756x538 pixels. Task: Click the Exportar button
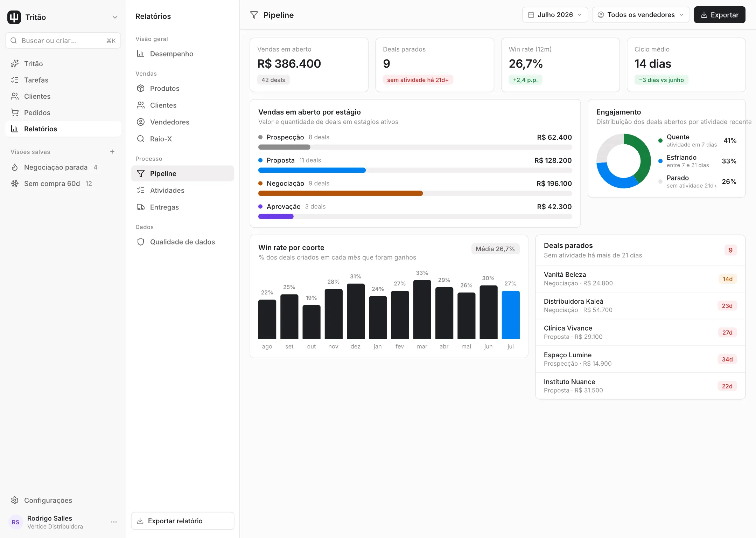point(720,15)
